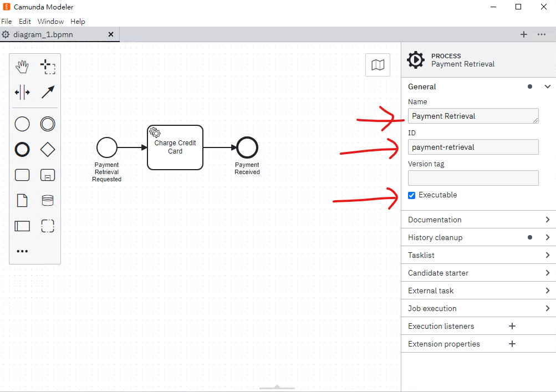The height and width of the screenshot is (392, 556).
Task: Create a data object reference
Action: 22,200
